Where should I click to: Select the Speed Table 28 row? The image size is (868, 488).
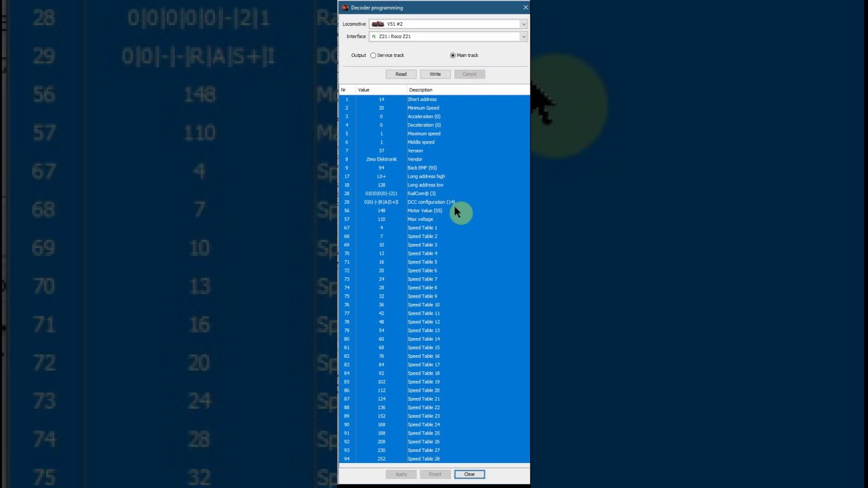(x=434, y=459)
